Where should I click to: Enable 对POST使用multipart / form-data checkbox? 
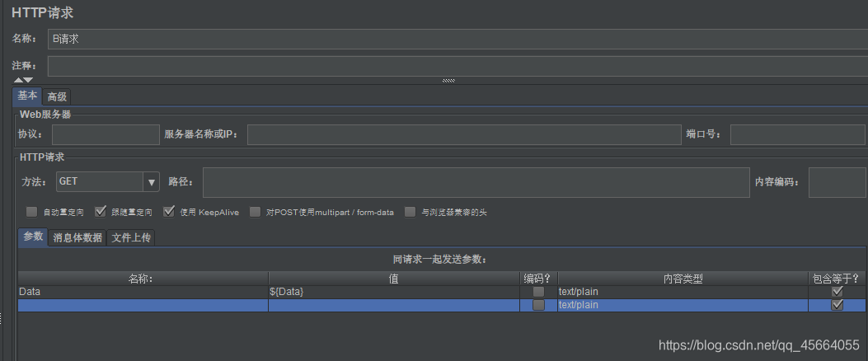256,212
